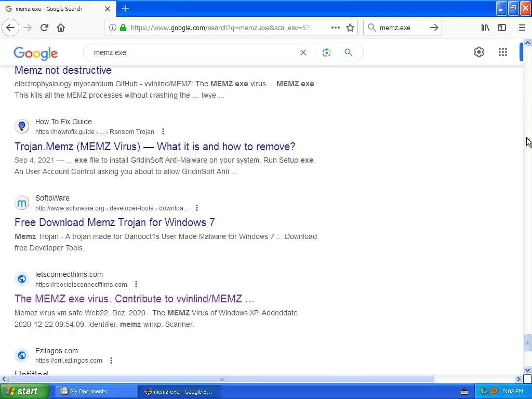Click the browser address bar URL
Image resolution: width=532 pixels, height=399 pixels.
pos(220,28)
